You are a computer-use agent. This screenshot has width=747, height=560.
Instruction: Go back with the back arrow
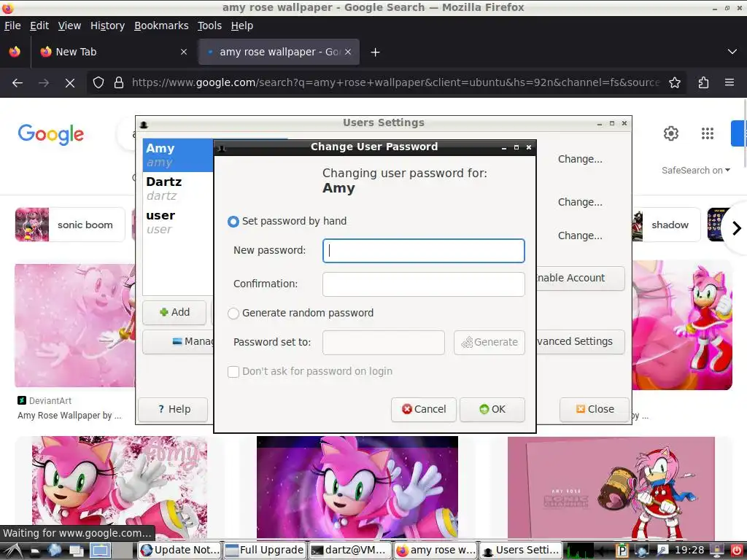tap(18, 83)
